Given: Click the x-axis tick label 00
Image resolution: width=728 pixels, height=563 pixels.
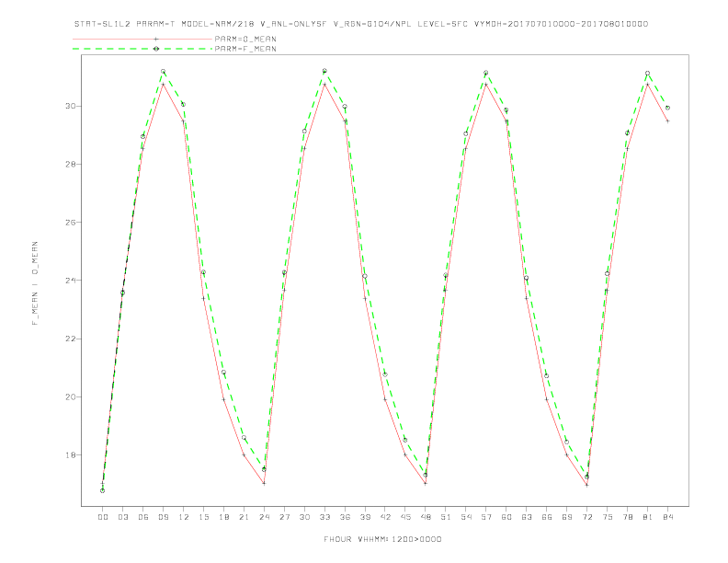Looking at the screenshot, I should point(103,517).
